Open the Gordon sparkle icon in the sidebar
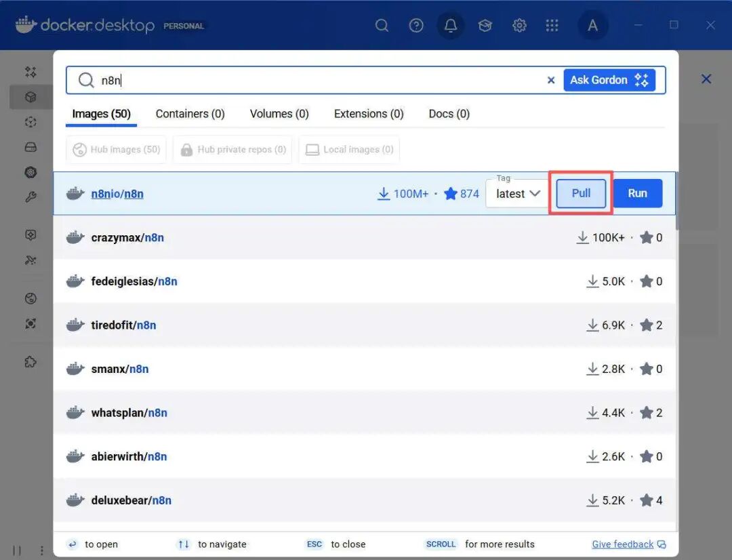Viewport: 732px width, 560px height. pos(30,71)
